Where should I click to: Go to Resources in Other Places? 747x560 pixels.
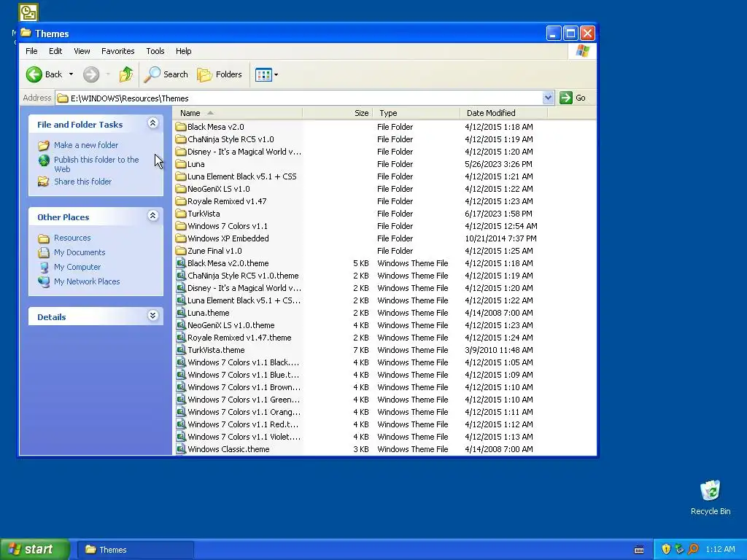(x=72, y=238)
